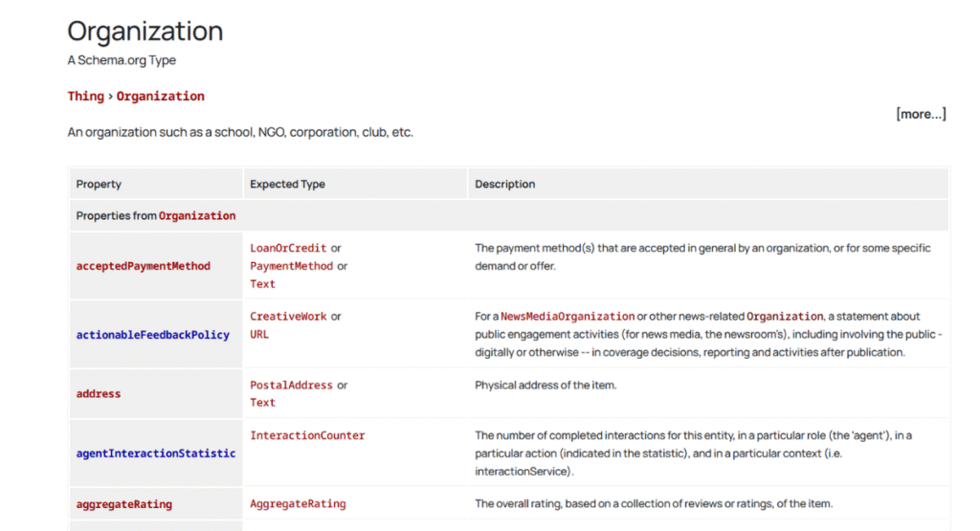Image resolution: width=980 pixels, height=531 pixels.
Task: Select the PostalAddress expected type
Action: coord(291,386)
